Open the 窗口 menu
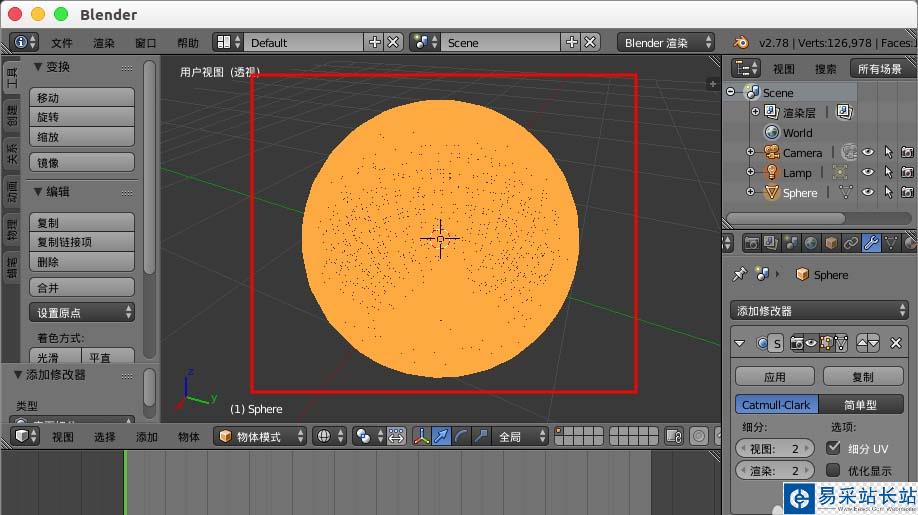The height and width of the screenshot is (515, 918). point(146,43)
